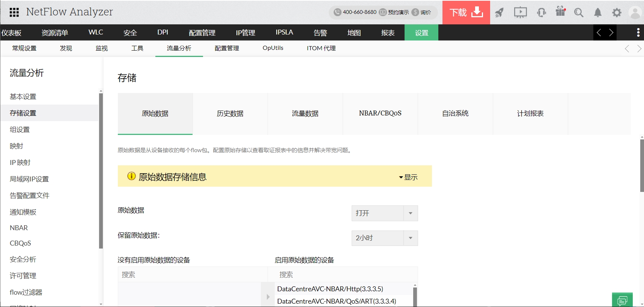The width and height of the screenshot is (644, 307).
Task: Open the 报表 main menu
Action: coord(388,33)
